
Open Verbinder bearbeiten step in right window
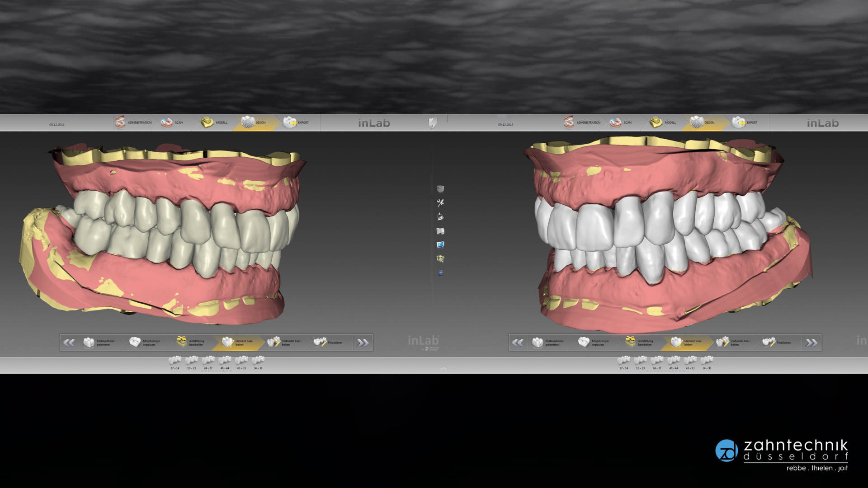(x=733, y=343)
